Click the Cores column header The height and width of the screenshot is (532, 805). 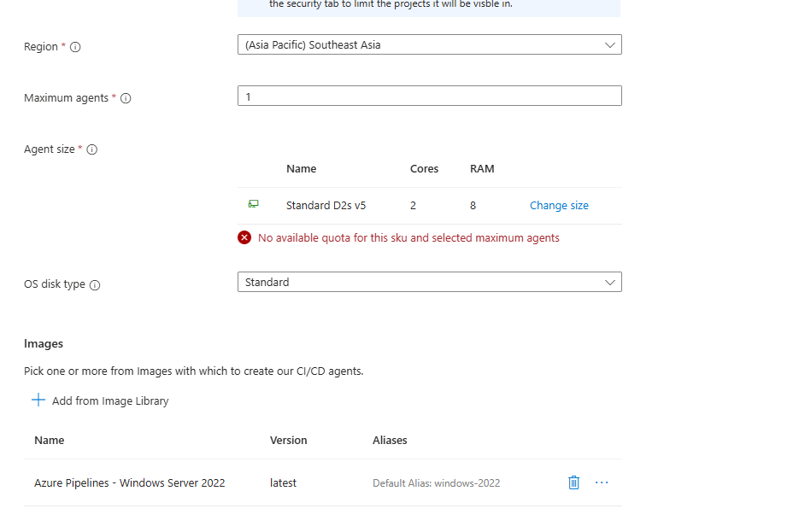pos(424,169)
